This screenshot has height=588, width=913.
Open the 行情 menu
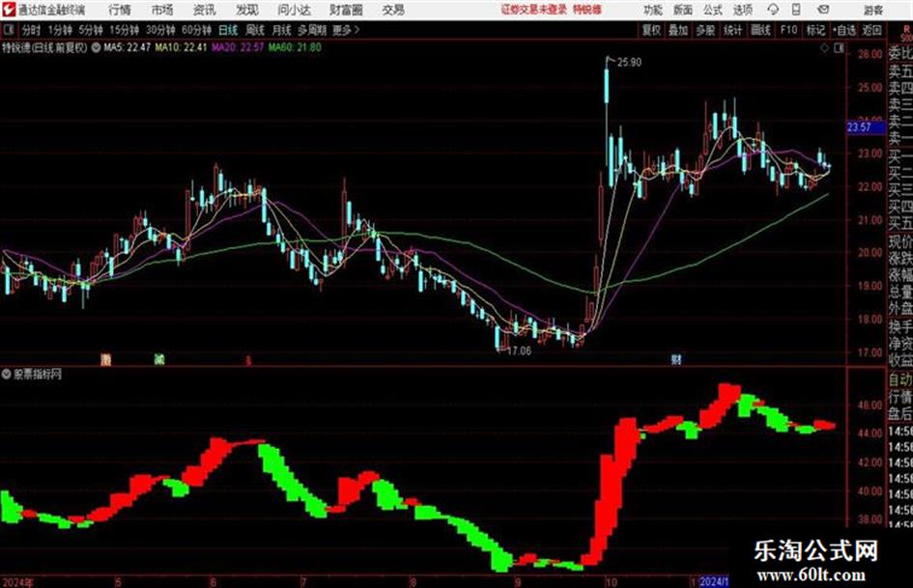[x=120, y=10]
